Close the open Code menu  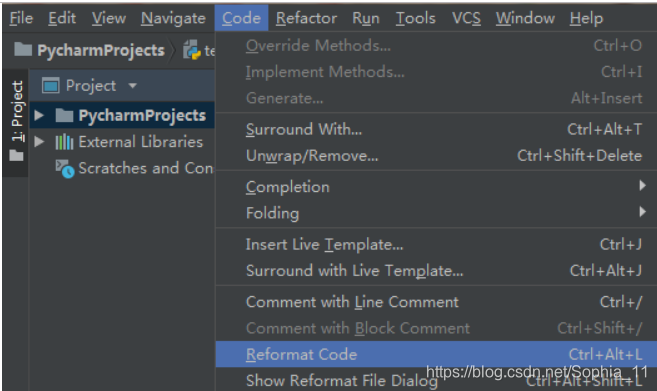(x=241, y=18)
